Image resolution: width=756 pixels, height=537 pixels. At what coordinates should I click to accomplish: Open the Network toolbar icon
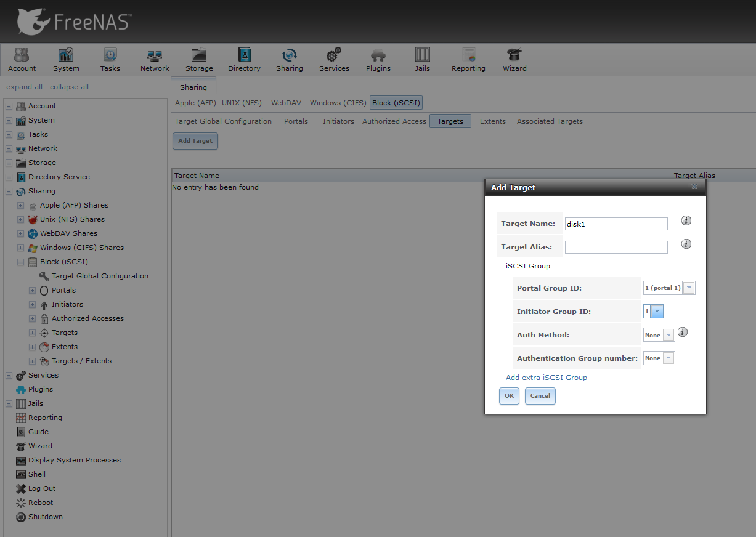click(x=155, y=60)
